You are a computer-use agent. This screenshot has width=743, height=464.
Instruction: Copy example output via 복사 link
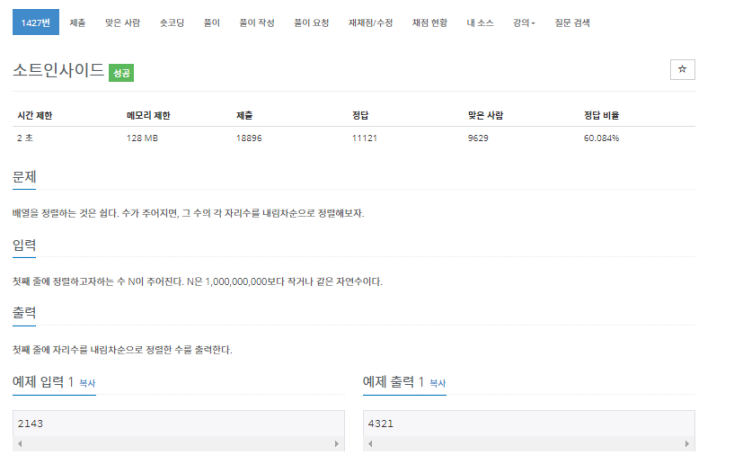coord(438,383)
